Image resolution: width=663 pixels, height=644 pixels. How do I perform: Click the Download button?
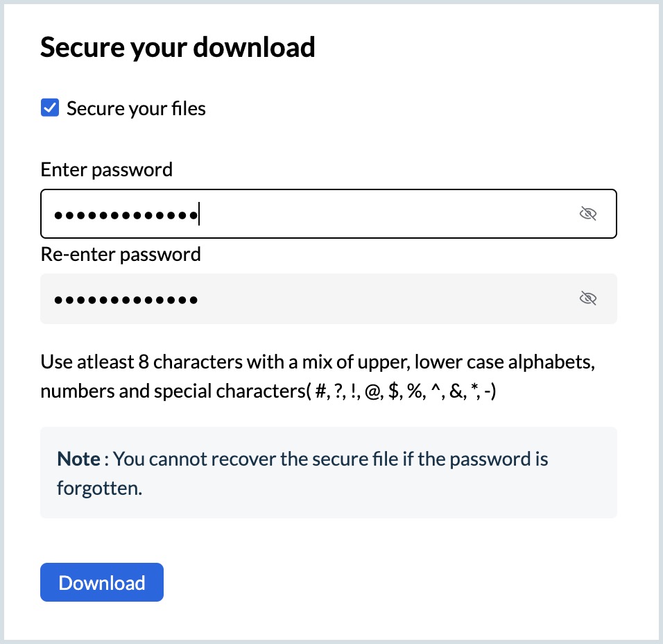(x=102, y=582)
